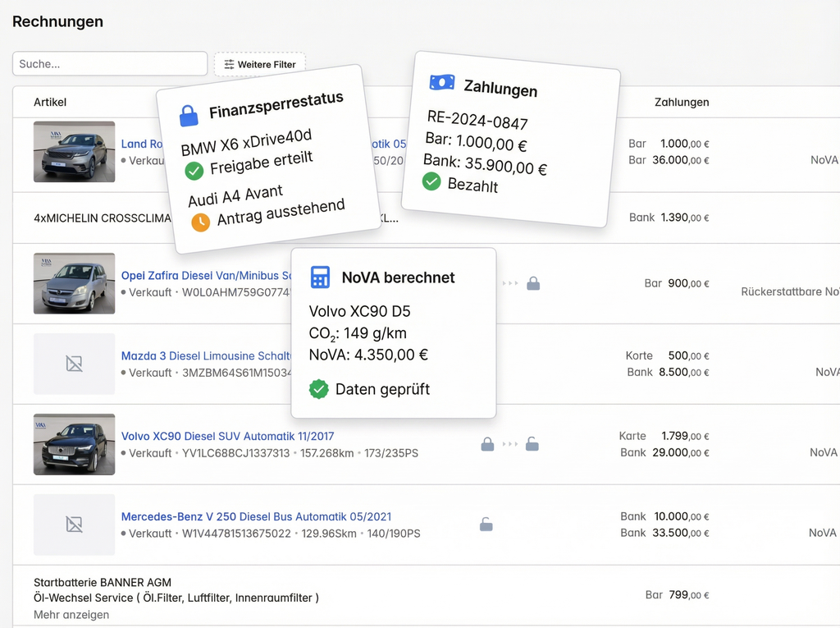840x628 pixels.
Task: Click the Land Rover vehicle thumbnail
Action: tap(74, 152)
